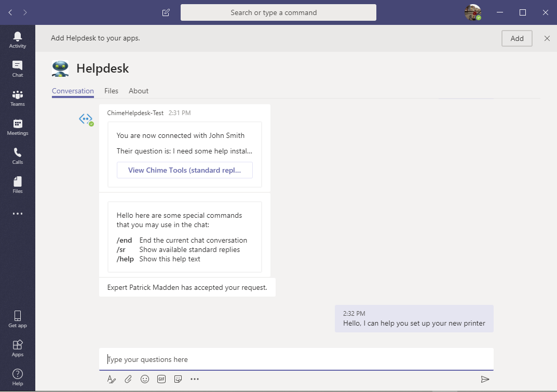557x392 pixels.
Task: Click 'Show available standard replies' description
Action: coord(189,250)
